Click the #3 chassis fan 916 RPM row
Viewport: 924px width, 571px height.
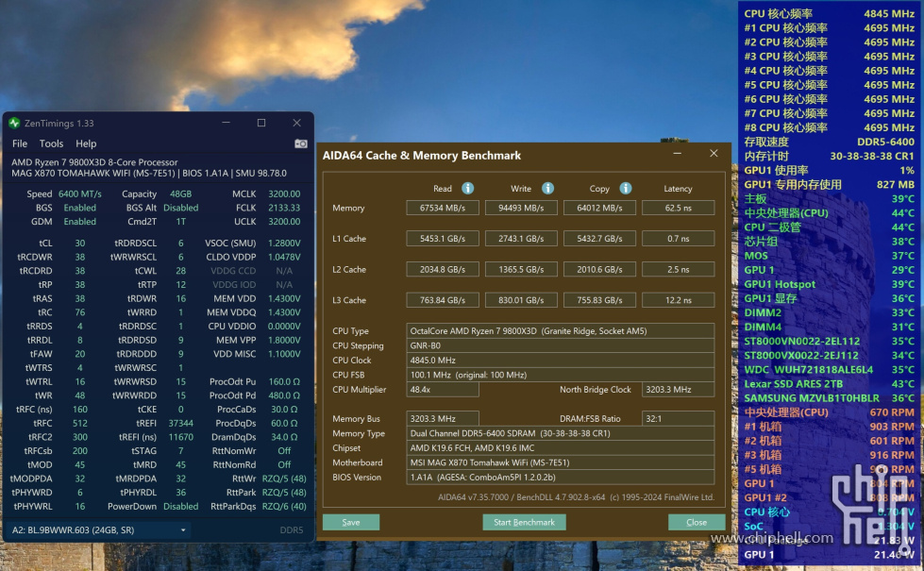tap(829, 455)
